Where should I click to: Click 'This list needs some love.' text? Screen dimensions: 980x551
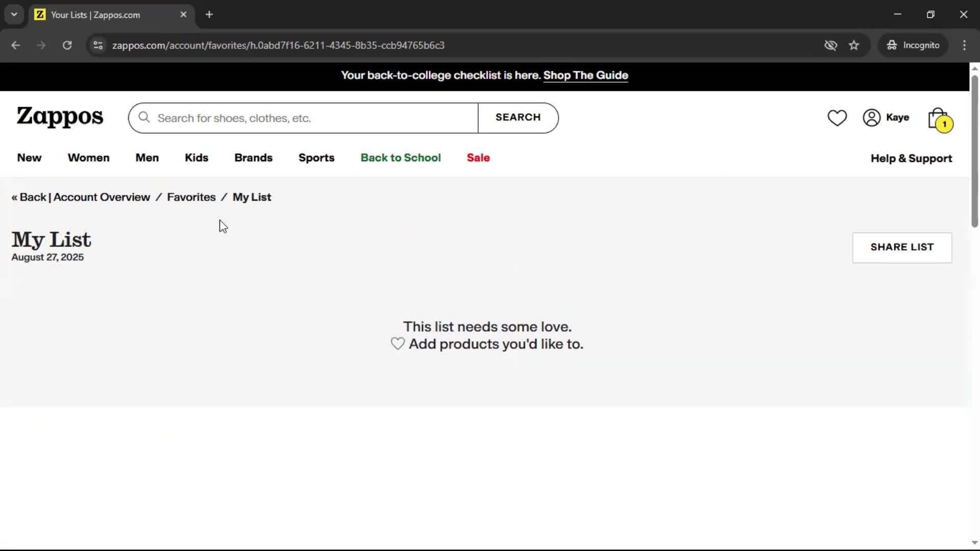point(487,327)
